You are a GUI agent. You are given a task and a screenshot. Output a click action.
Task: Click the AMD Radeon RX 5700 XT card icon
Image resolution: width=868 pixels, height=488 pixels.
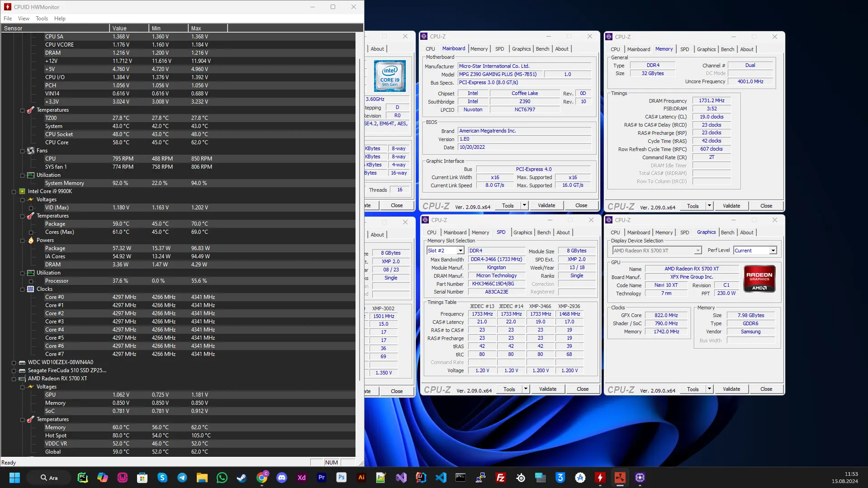22,379
